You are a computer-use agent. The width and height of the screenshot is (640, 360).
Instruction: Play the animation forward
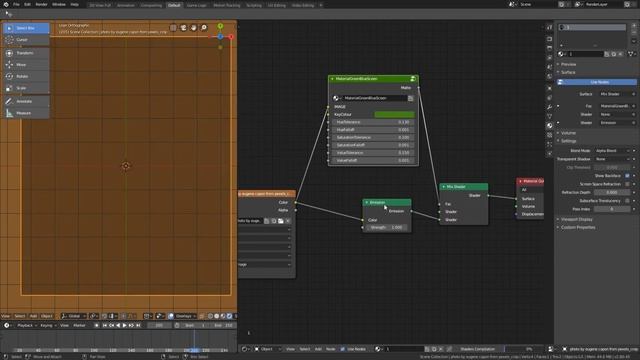pyautogui.click(x=124, y=325)
